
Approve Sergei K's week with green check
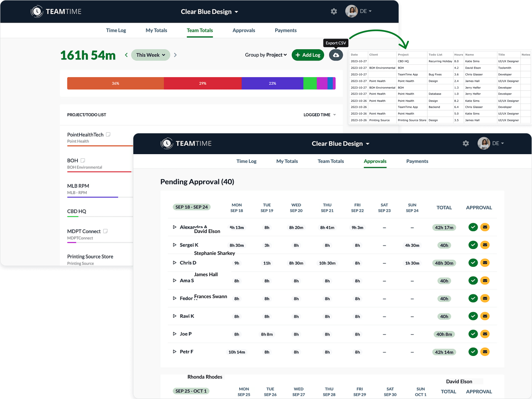[473, 245]
